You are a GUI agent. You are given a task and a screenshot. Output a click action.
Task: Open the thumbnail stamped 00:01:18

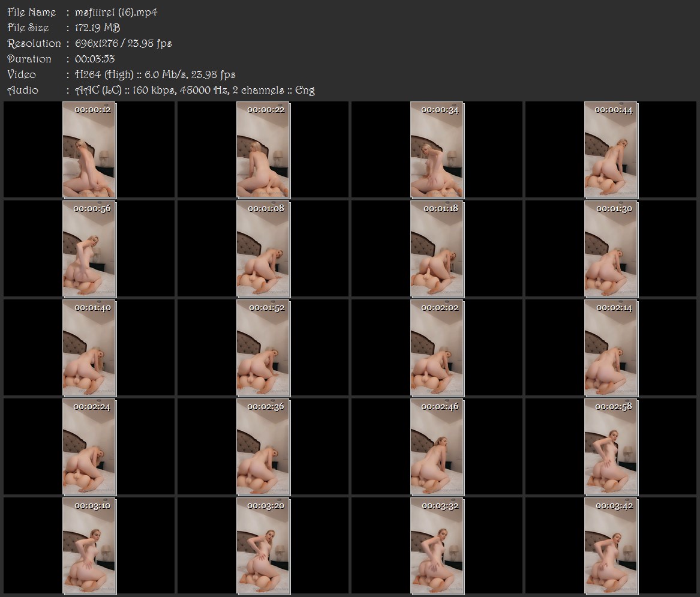437,249
